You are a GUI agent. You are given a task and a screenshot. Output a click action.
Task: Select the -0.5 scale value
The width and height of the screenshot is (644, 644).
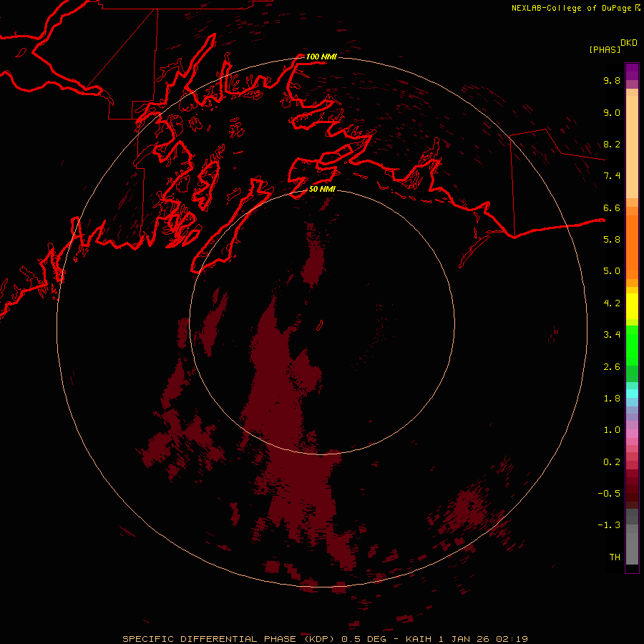tap(609, 494)
